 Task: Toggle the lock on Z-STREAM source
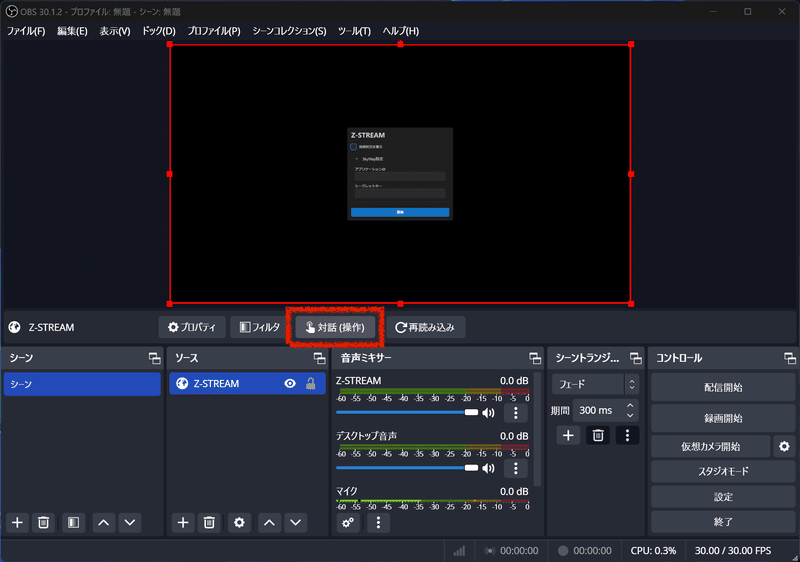click(310, 384)
